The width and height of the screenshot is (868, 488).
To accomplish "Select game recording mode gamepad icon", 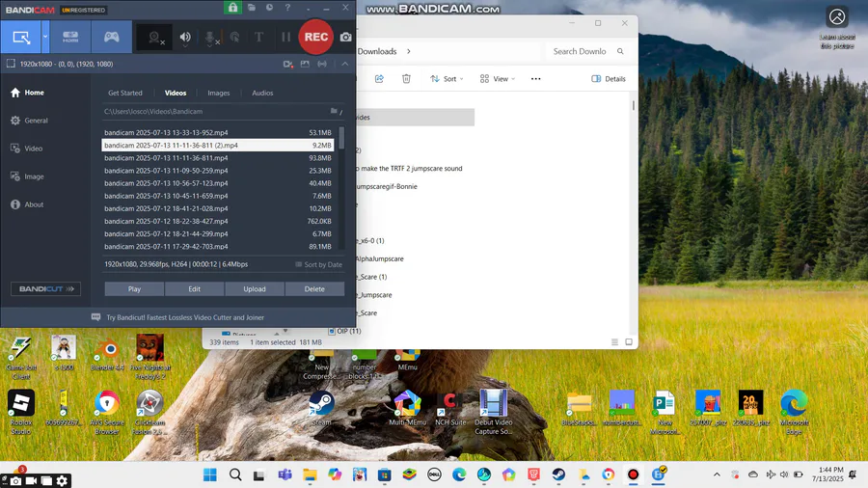I will (111, 37).
